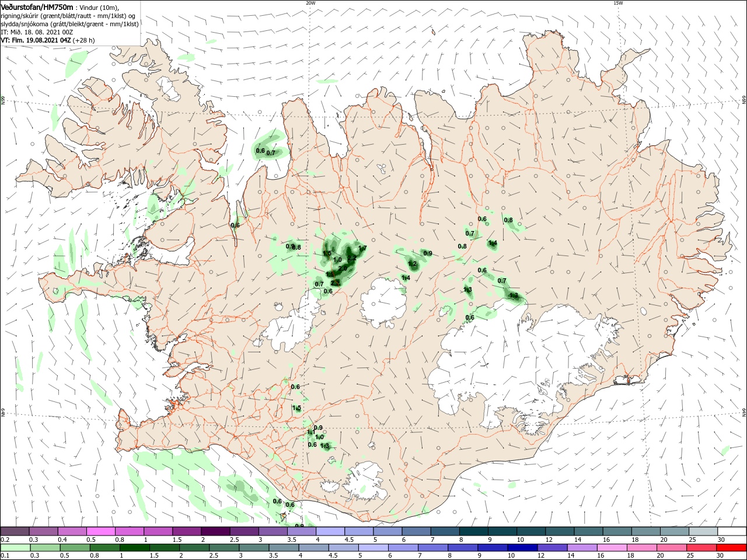Pick the bright red rain swatch at 30
This screenshot has width=747, height=560.
[x=732, y=548]
